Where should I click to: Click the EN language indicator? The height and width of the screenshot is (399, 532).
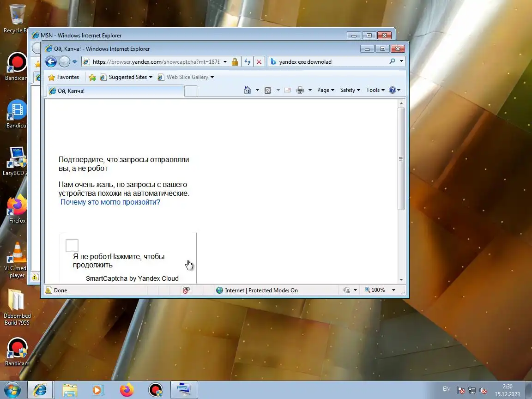click(446, 389)
